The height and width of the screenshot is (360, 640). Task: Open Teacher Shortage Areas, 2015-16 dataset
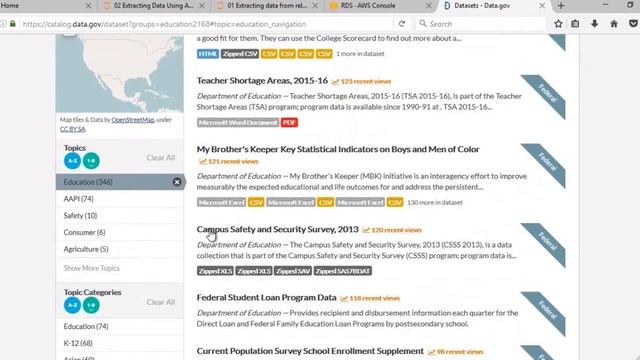262,80
